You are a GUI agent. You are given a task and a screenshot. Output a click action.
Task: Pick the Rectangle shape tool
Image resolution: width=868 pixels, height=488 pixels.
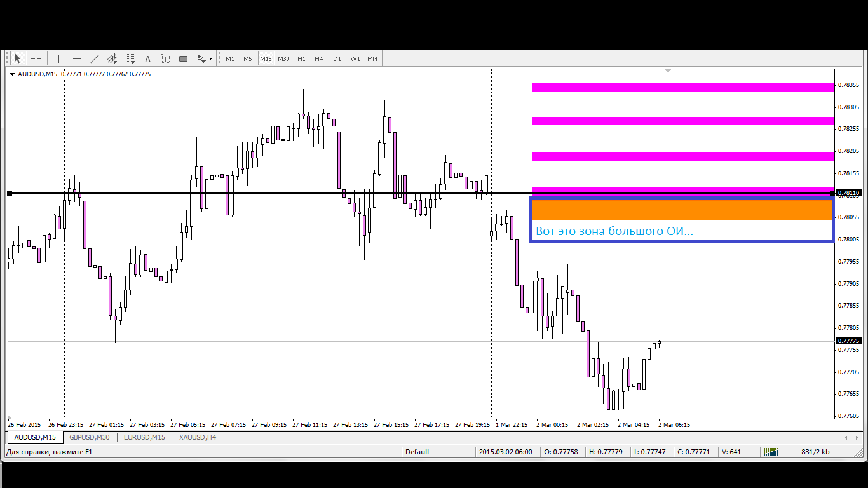184,58
